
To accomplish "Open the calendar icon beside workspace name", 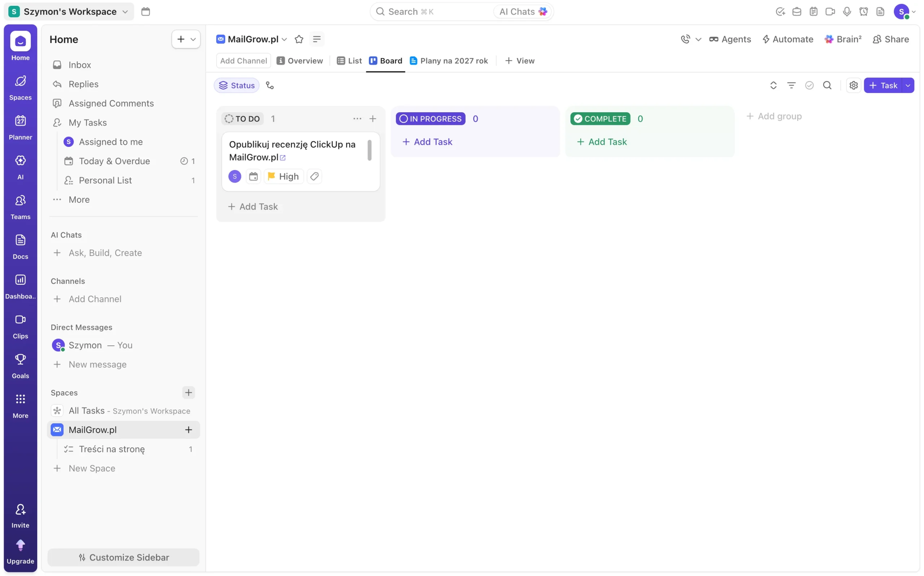I will click(145, 12).
